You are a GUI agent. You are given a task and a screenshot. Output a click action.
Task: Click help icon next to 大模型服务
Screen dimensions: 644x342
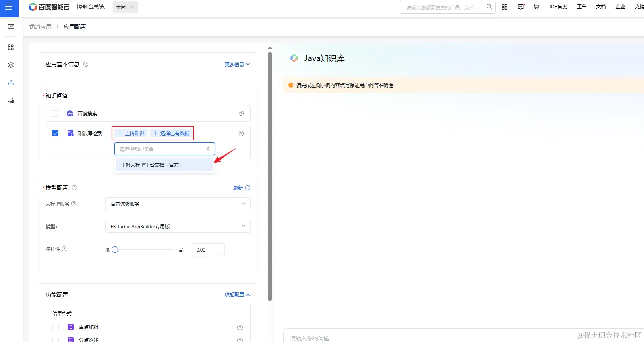(74, 204)
